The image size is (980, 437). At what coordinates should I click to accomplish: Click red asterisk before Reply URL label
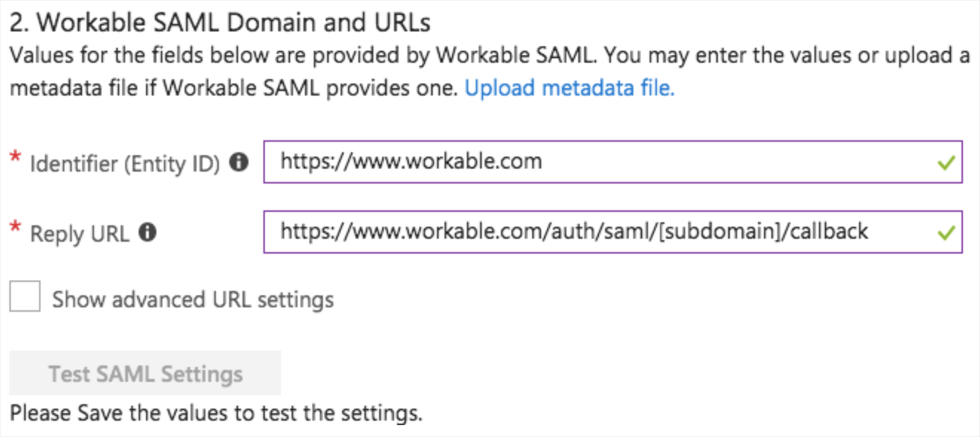15,226
